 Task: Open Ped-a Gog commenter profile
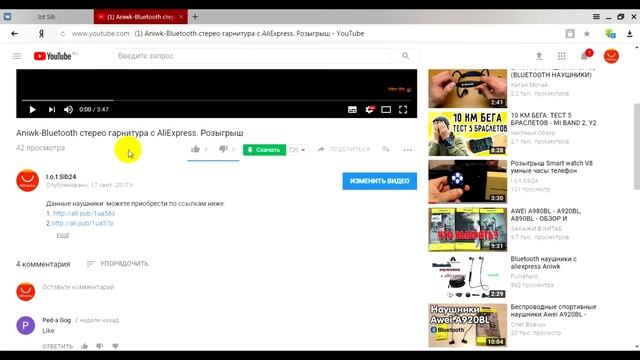click(57, 320)
